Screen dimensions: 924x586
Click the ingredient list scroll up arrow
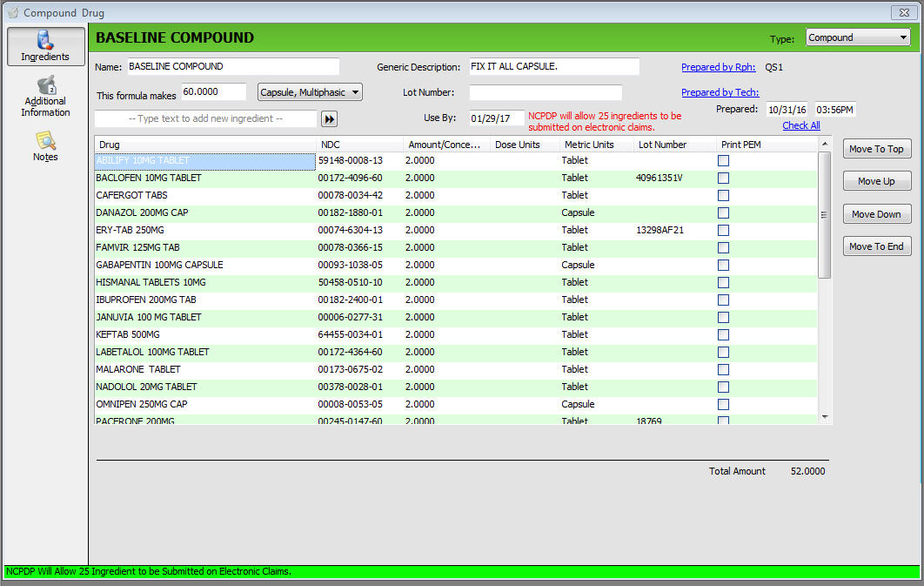click(825, 144)
